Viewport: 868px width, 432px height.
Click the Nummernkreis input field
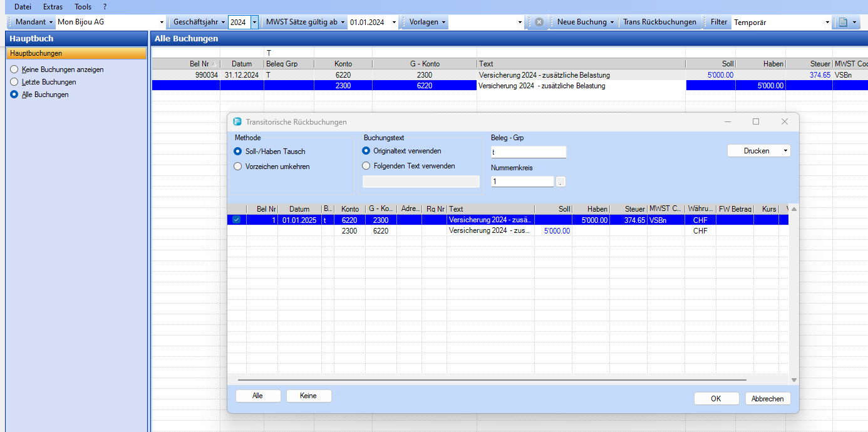pos(522,182)
